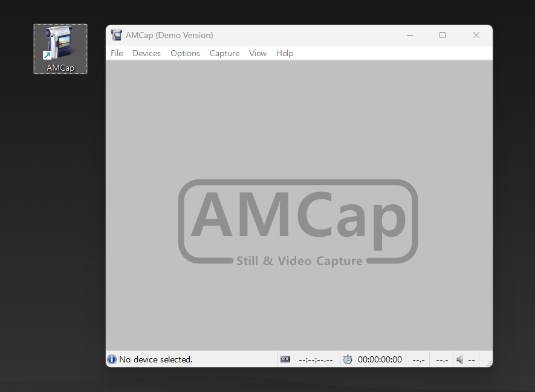Viewport: 535px width, 392px height.
Task: Open the View menu
Action: 258,53
